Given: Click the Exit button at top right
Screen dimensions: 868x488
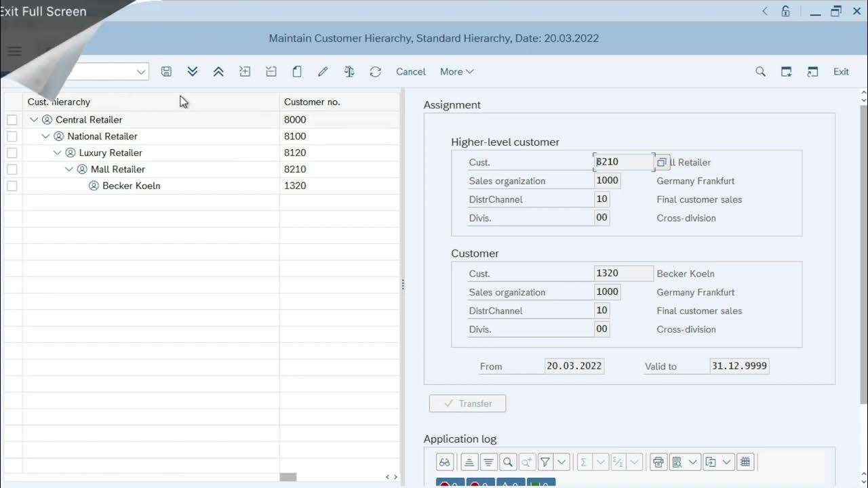Looking at the screenshot, I should coord(841,72).
